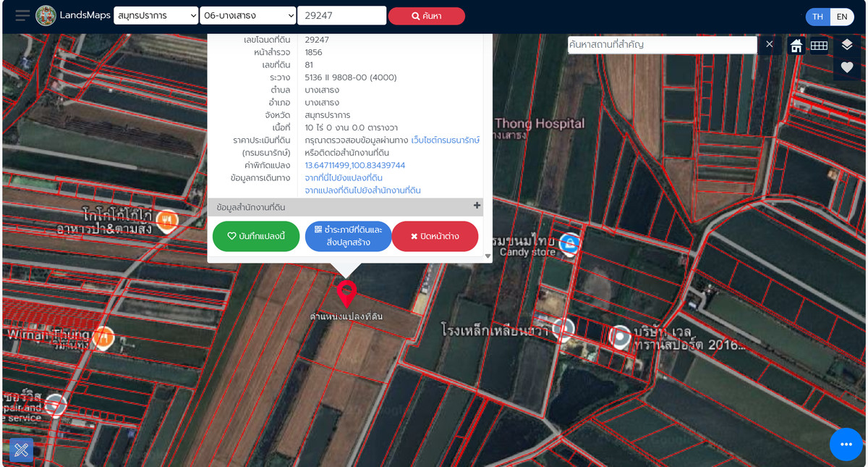Click the ค้นหาสถานที่สำคัญ search field
The image size is (868, 467).
coord(662,45)
